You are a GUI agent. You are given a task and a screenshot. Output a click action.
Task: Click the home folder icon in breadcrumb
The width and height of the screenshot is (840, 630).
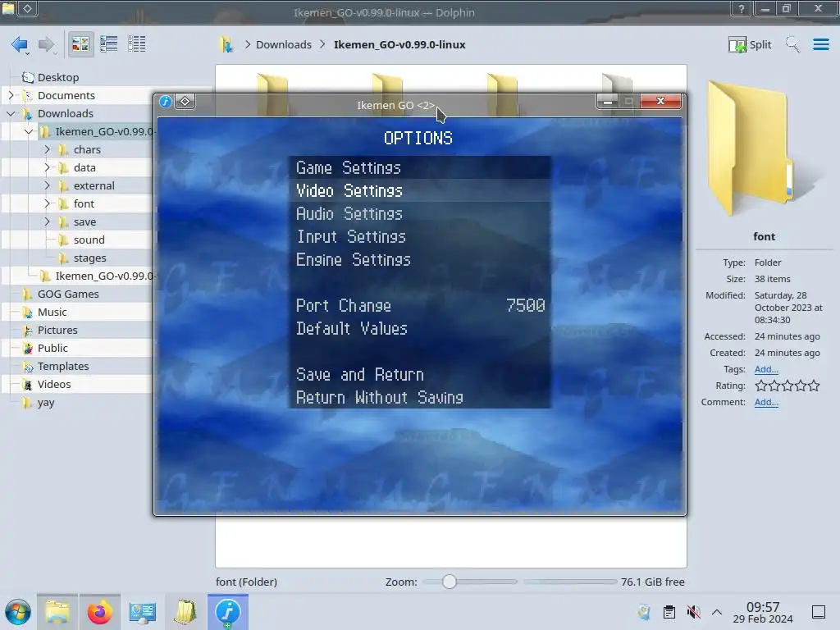pyautogui.click(x=226, y=44)
